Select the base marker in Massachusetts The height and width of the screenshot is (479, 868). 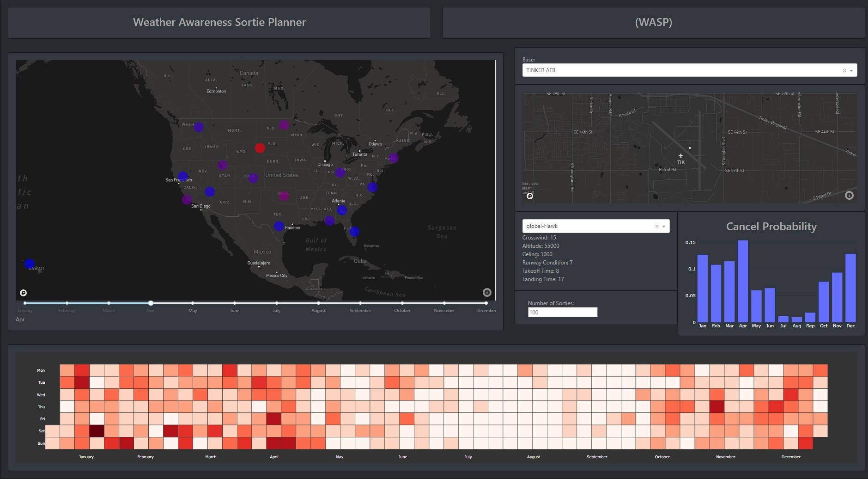[393, 158]
